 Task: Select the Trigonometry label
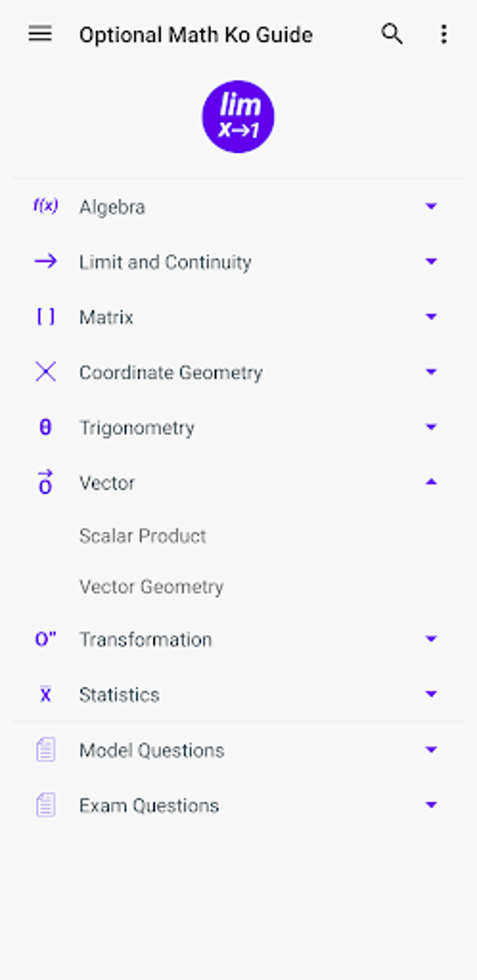click(x=137, y=428)
